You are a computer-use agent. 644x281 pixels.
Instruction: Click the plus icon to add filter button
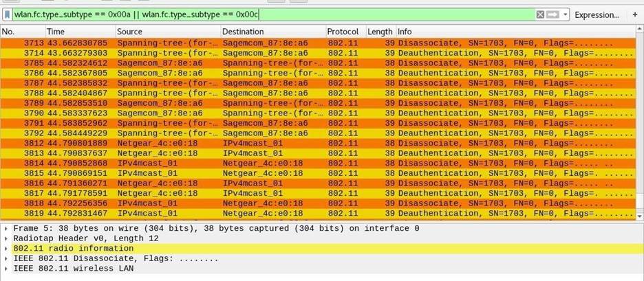(635, 14)
